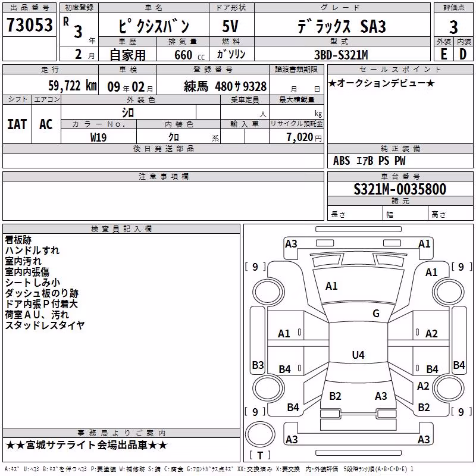This screenshot has width=476, height=476.
Task: Select the inspector note スタッドレスタイヤ
Action: click(45, 325)
